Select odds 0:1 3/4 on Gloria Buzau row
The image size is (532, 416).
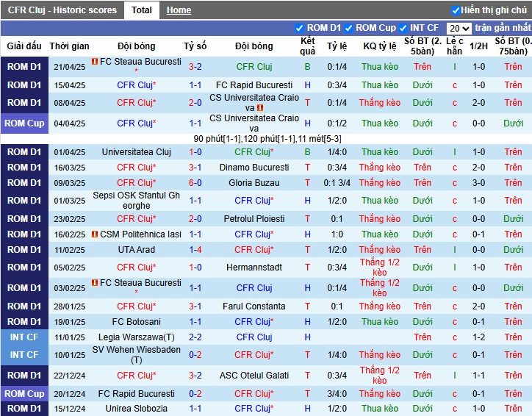[x=337, y=183]
